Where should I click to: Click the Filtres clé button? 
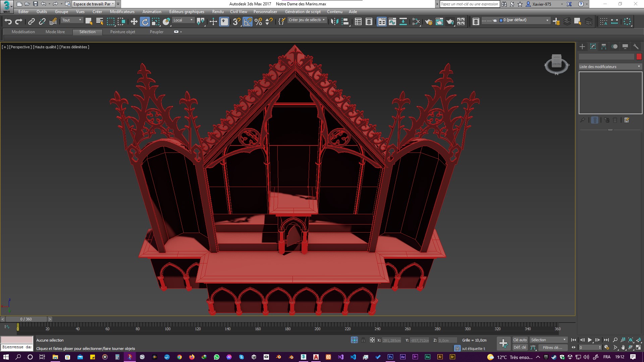tap(552, 348)
